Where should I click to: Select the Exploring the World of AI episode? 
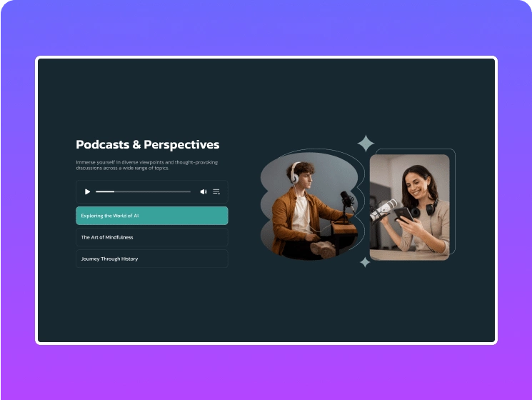(152, 216)
